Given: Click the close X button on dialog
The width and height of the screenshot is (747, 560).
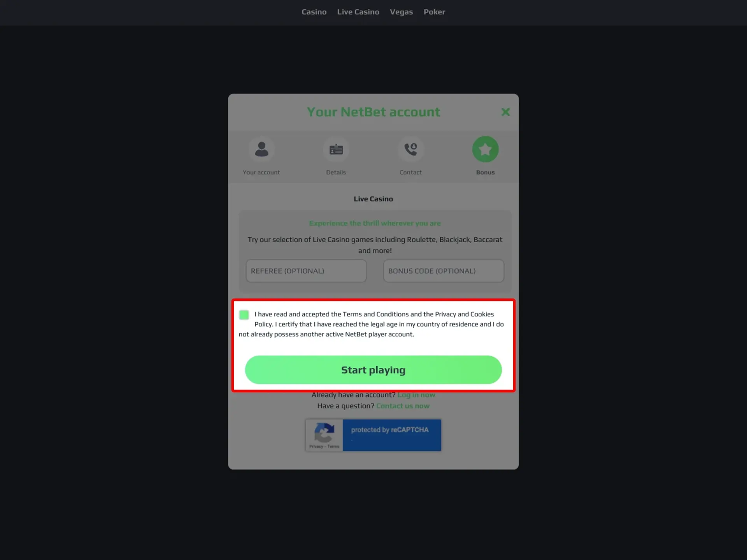Looking at the screenshot, I should (505, 111).
